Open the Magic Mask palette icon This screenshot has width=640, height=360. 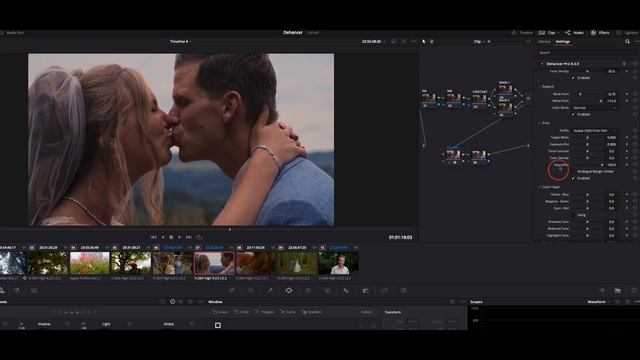327,291
